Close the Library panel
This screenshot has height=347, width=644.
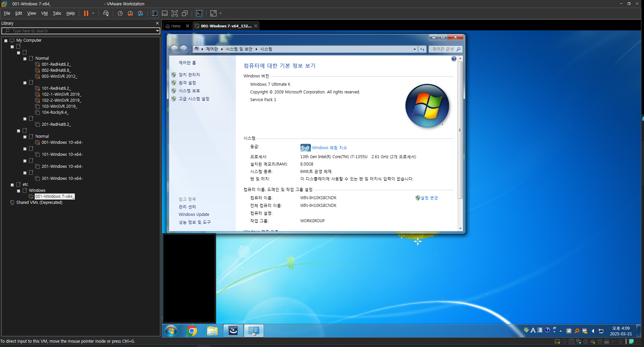pos(157,23)
